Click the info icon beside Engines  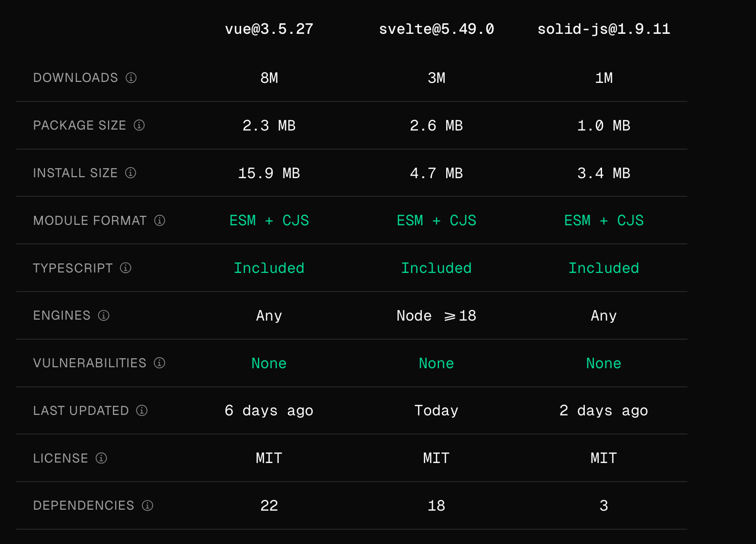pos(104,315)
